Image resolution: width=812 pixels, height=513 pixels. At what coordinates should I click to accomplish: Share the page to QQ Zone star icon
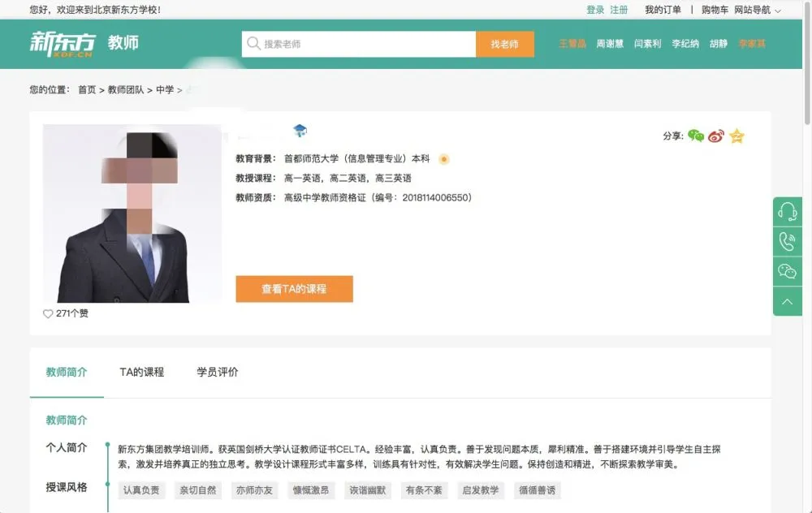pos(736,136)
